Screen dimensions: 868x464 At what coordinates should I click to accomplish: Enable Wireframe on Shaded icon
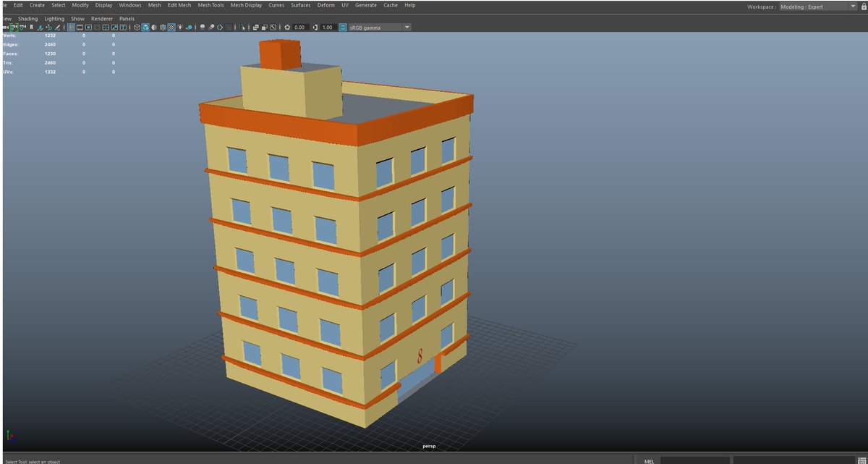(163, 28)
